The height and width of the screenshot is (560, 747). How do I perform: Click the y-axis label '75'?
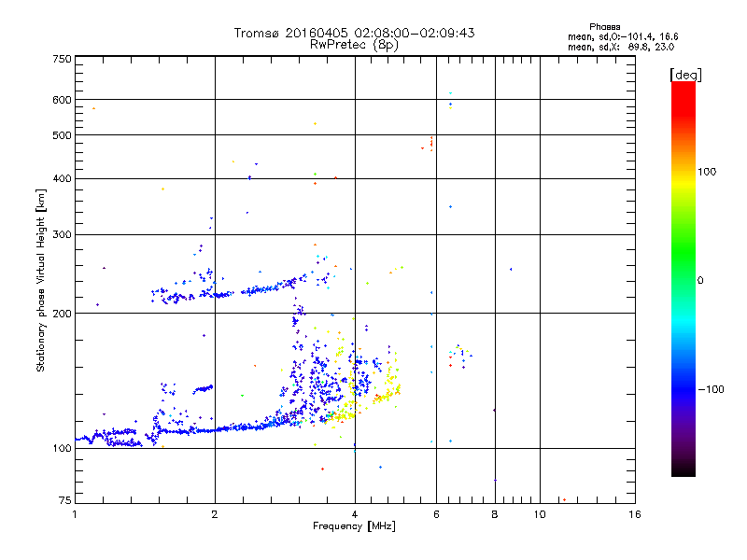click(65, 500)
